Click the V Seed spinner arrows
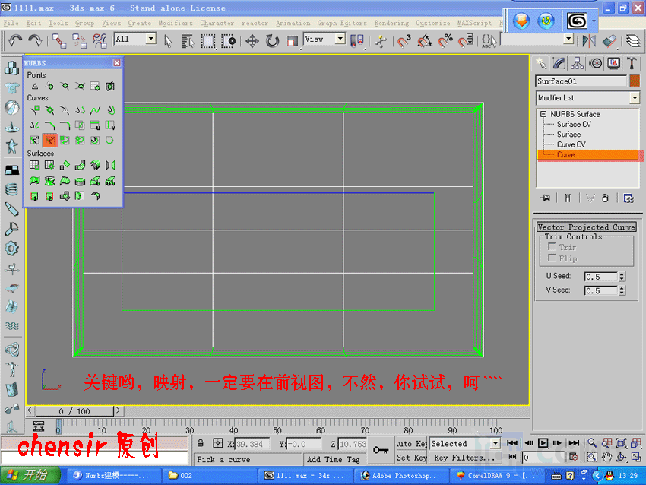The image size is (646, 485). tap(622, 291)
